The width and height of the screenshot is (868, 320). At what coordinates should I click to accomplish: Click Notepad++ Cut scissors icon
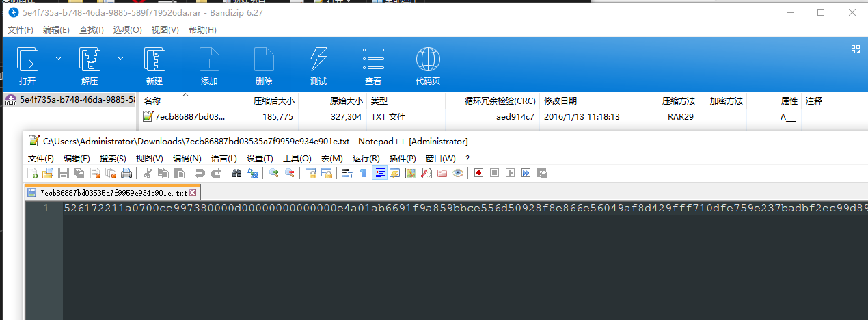[148, 173]
